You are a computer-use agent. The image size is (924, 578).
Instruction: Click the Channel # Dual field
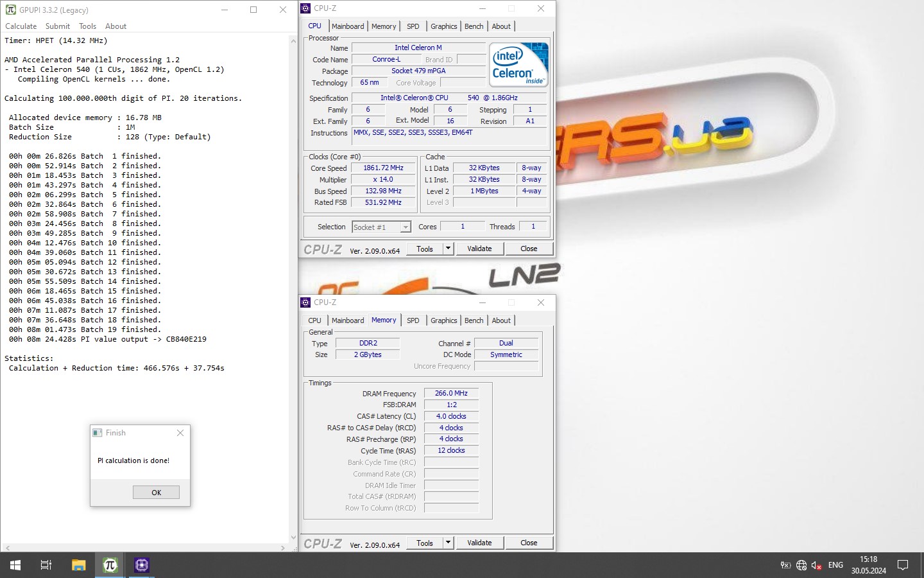[506, 343]
